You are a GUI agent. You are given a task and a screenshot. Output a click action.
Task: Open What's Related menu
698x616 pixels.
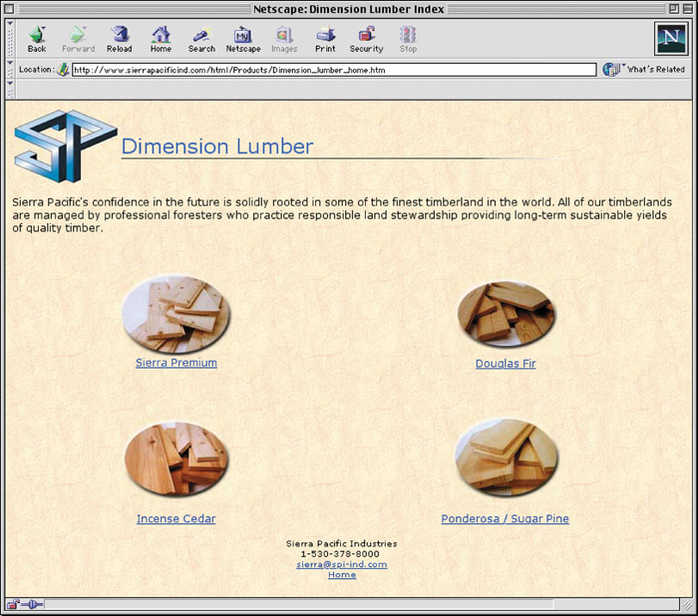point(644,70)
